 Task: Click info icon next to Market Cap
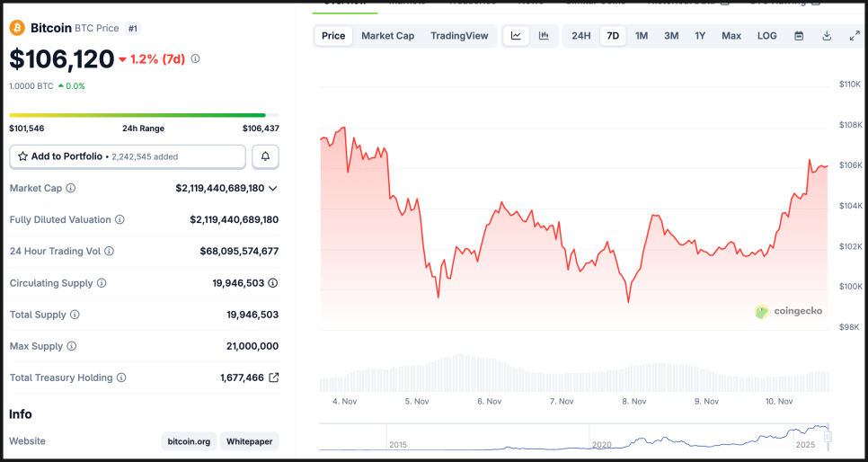click(x=71, y=189)
